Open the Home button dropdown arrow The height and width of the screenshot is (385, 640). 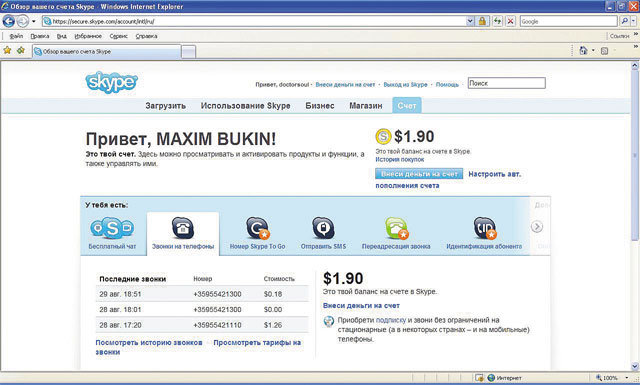click(593, 51)
